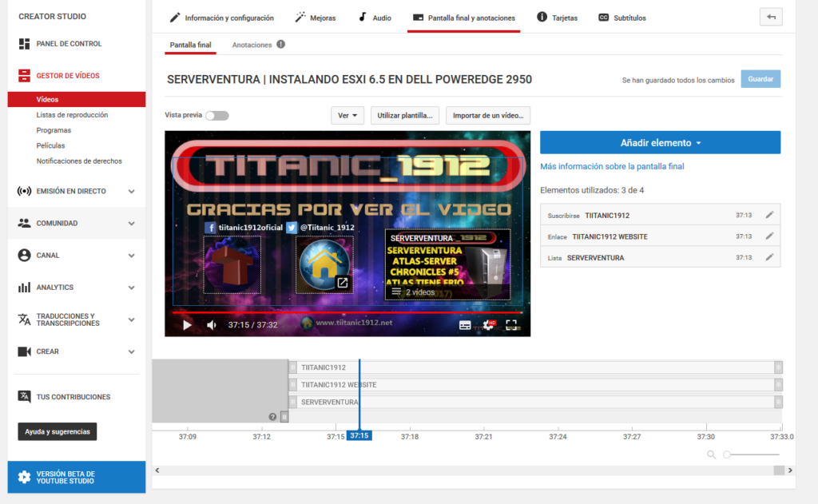Click the info icon beside Anotaciones

tap(280, 45)
